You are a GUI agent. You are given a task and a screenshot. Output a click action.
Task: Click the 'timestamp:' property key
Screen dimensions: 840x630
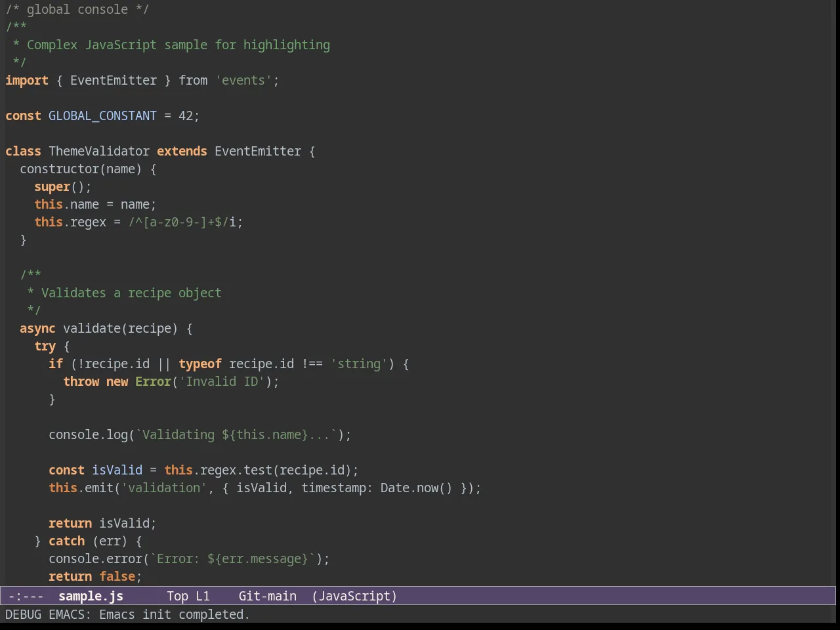point(337,488)
